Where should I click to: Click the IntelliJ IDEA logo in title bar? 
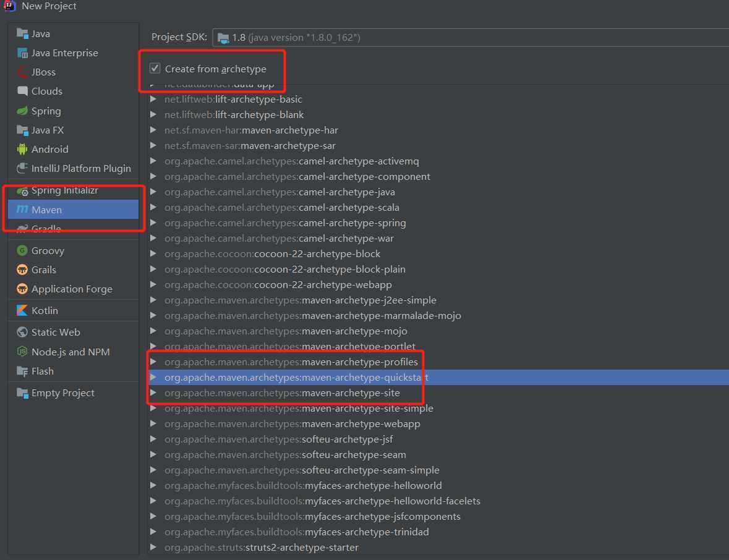point(10,6)
